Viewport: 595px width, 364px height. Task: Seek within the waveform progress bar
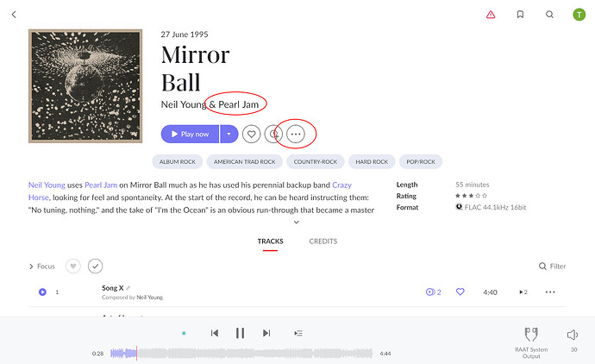point(241,354)
